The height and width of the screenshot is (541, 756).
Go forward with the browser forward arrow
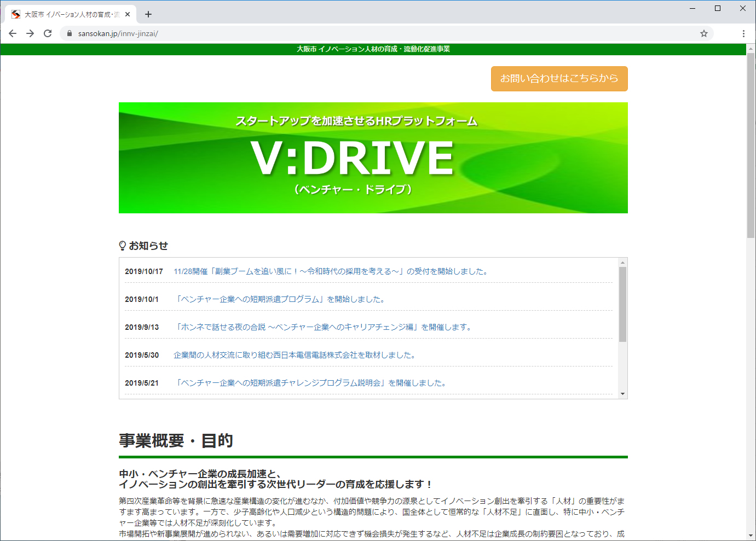(30, 33)
